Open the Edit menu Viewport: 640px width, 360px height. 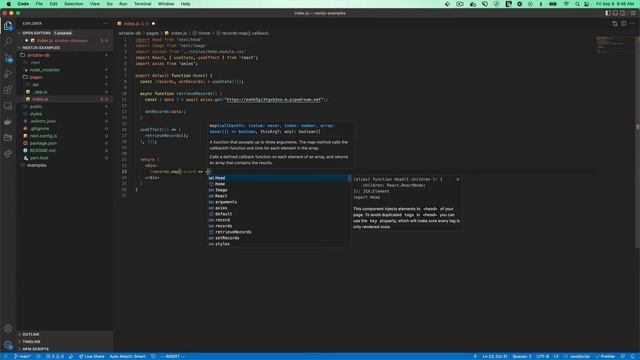pyautogui.click(x=53, y=4)
